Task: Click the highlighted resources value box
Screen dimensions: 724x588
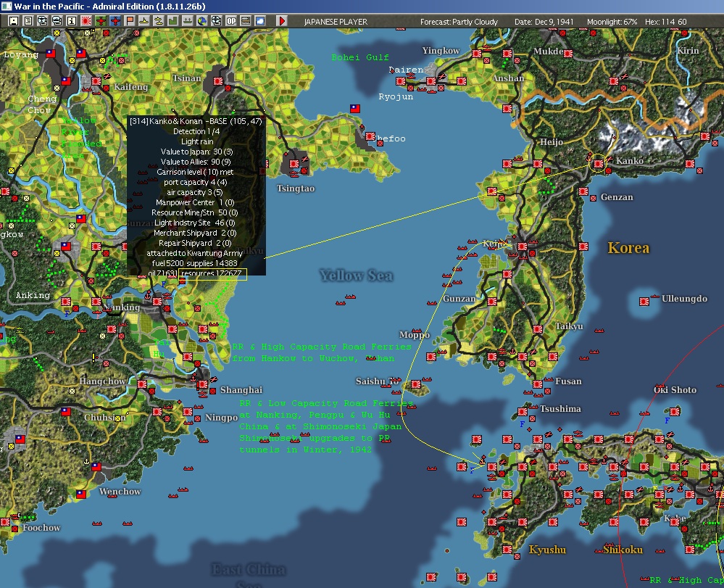Action: (213, 274)
